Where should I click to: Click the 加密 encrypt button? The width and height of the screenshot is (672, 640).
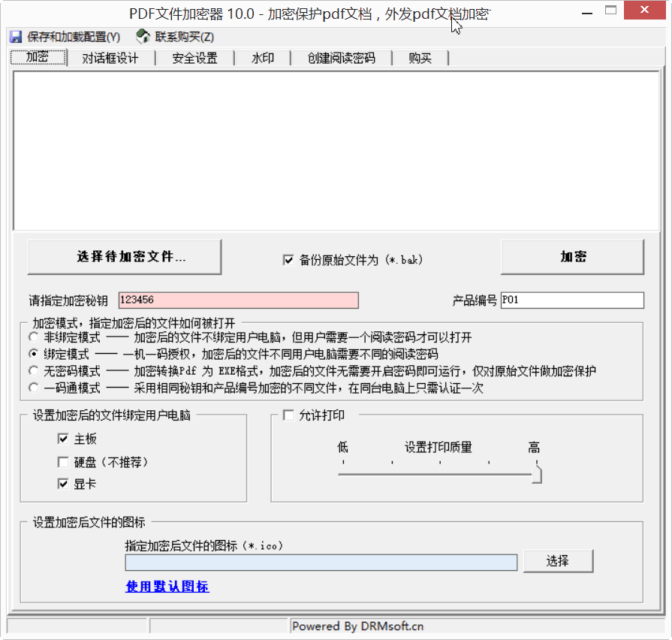point(572,257)
